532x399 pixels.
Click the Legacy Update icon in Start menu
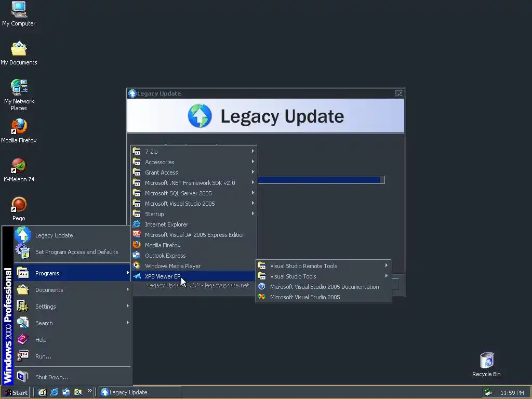23,235
